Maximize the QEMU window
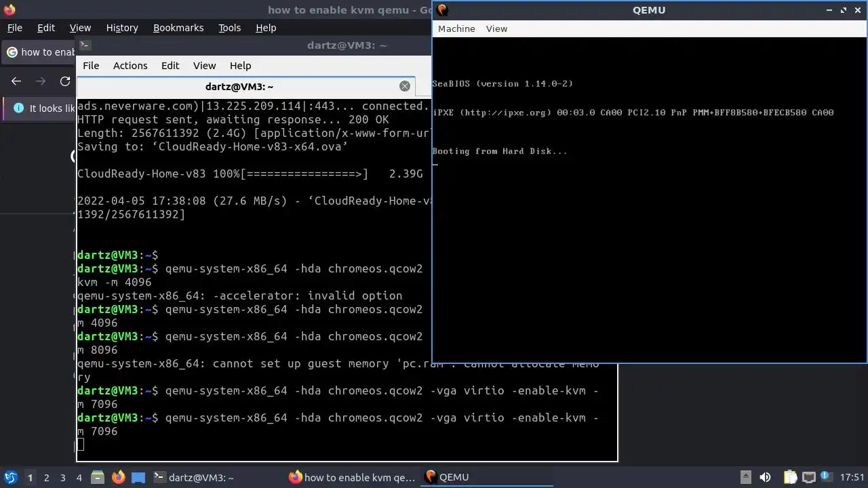 click(844, 10)
